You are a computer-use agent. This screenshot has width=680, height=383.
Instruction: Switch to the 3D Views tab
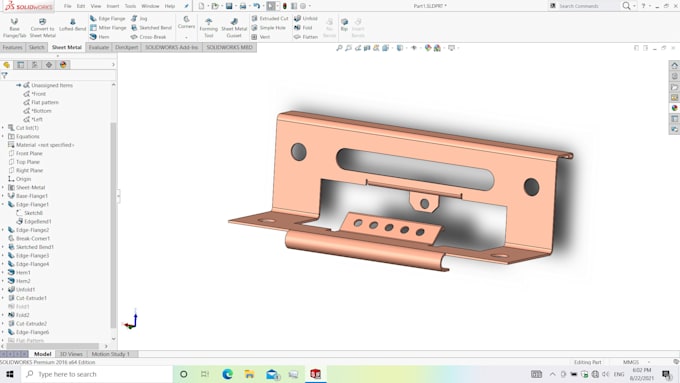click(71, 354)
